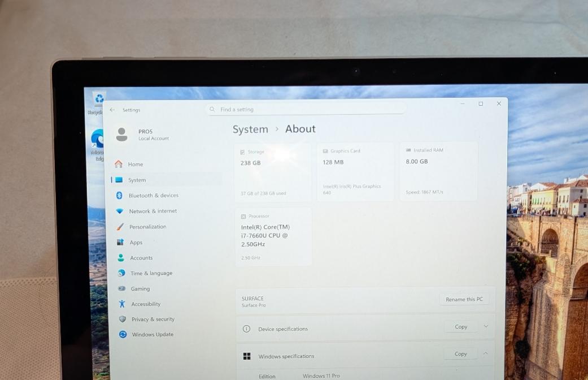Click the search magnifier icon
Screen dimensions: 588x380
212,109
